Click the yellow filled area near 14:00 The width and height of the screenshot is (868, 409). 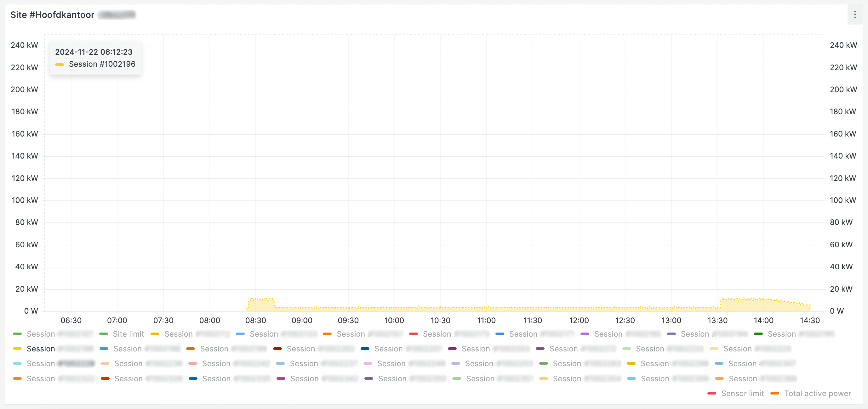pos(763,305)
